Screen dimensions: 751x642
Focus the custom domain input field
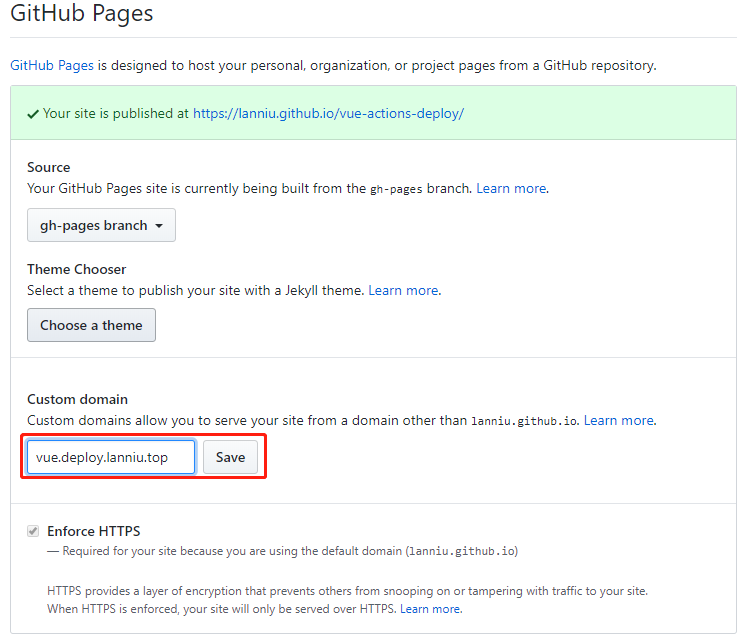[x=111, y=457]
